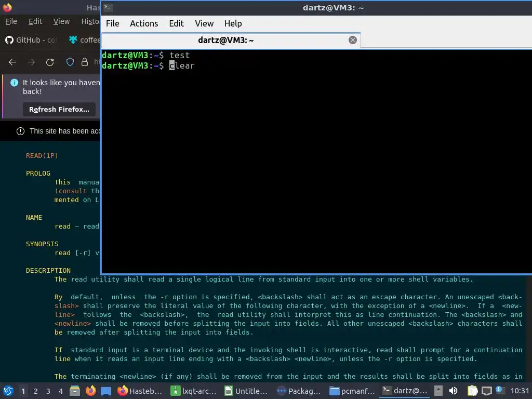The height and width of the screenshot is (399, 532).
Task: Click the READ(1P) heading text
Action: click(42, 155)
